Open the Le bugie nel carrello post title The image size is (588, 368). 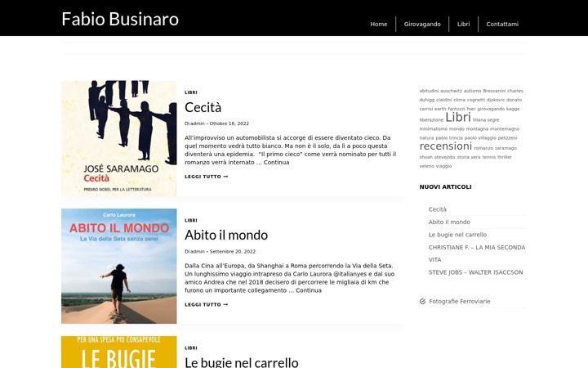(x=242, y=362)
